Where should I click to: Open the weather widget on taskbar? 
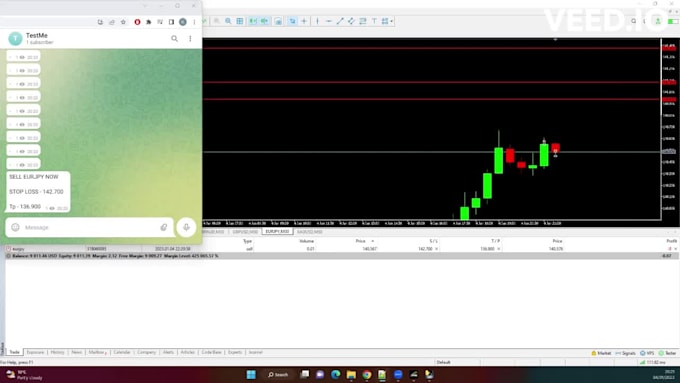click(24, 375)
